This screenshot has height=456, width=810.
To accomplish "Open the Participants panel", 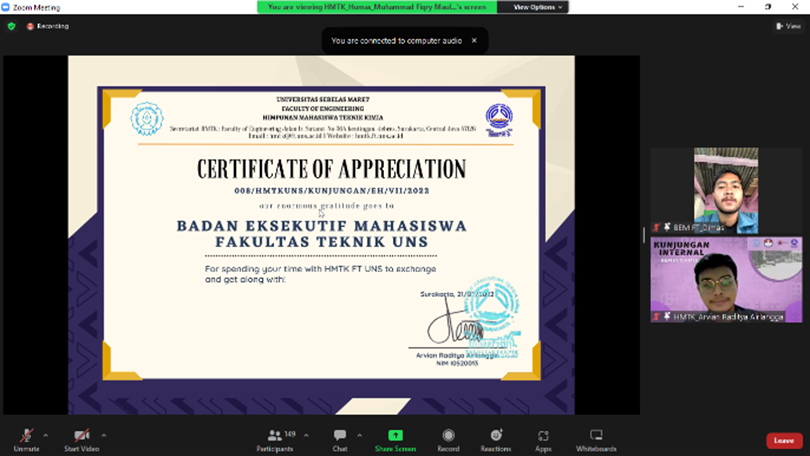I will tap(276, 441).
